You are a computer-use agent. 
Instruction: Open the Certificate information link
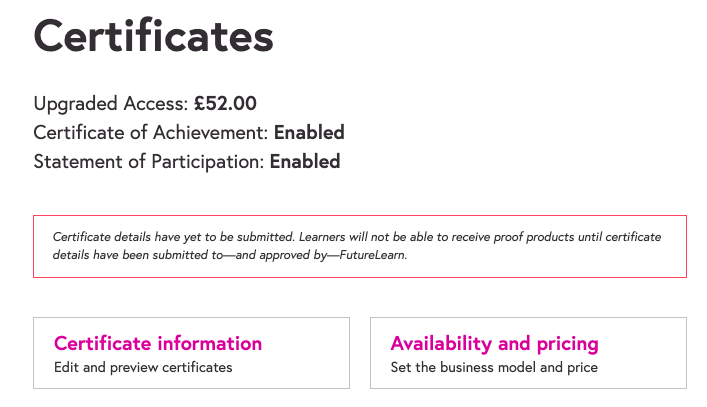[158, 343]
